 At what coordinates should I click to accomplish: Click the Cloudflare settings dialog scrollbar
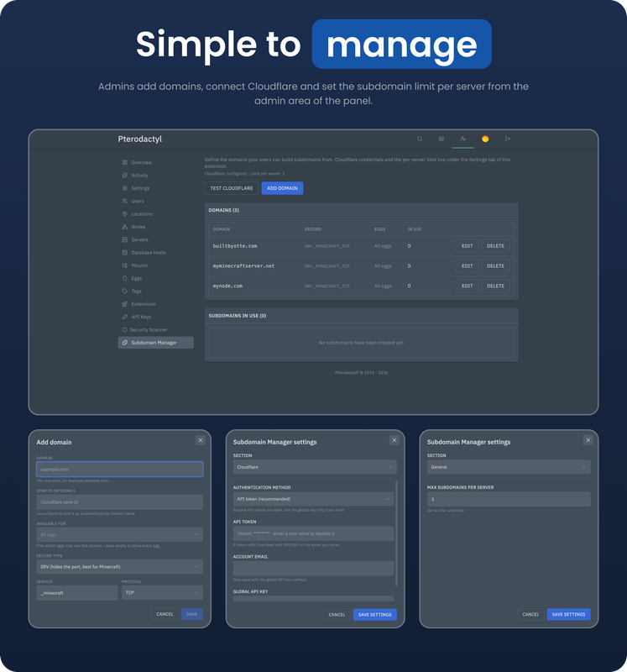tap(396, 533)
